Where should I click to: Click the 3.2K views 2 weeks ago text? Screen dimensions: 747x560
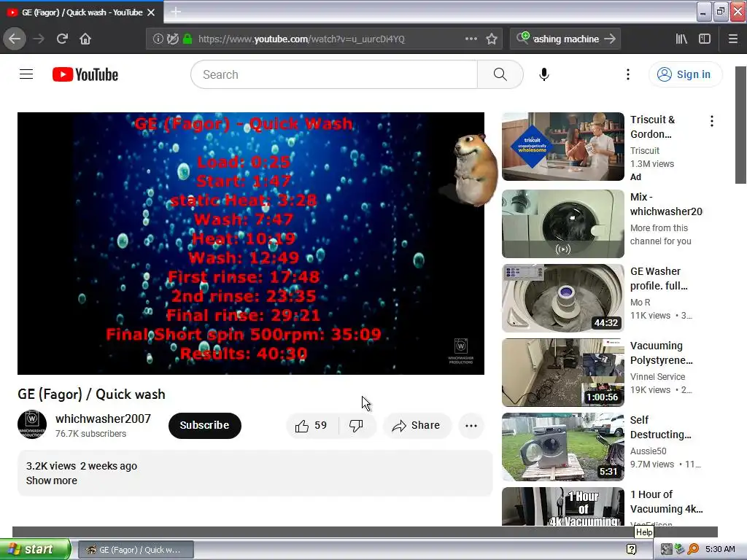pyautogui.click(x=82, y=466)
